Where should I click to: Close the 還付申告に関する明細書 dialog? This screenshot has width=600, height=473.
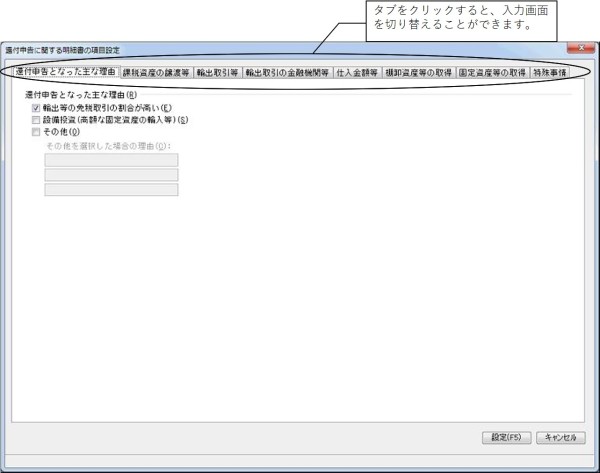(581, 48)
